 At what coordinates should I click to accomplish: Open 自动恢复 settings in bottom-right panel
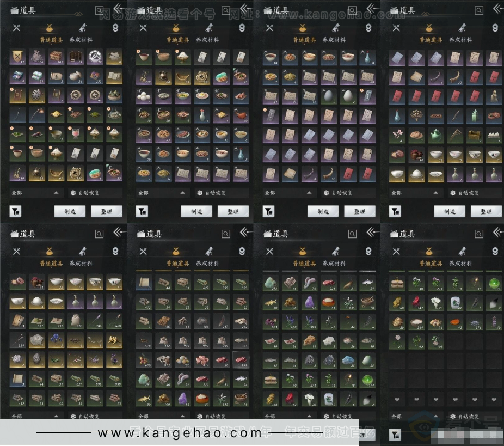pos(465,417)
